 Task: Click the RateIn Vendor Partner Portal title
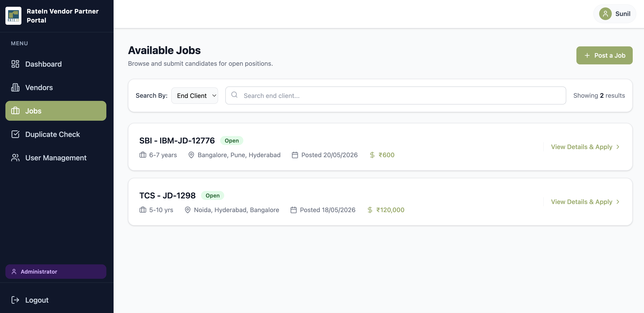(x=62, y=16)
